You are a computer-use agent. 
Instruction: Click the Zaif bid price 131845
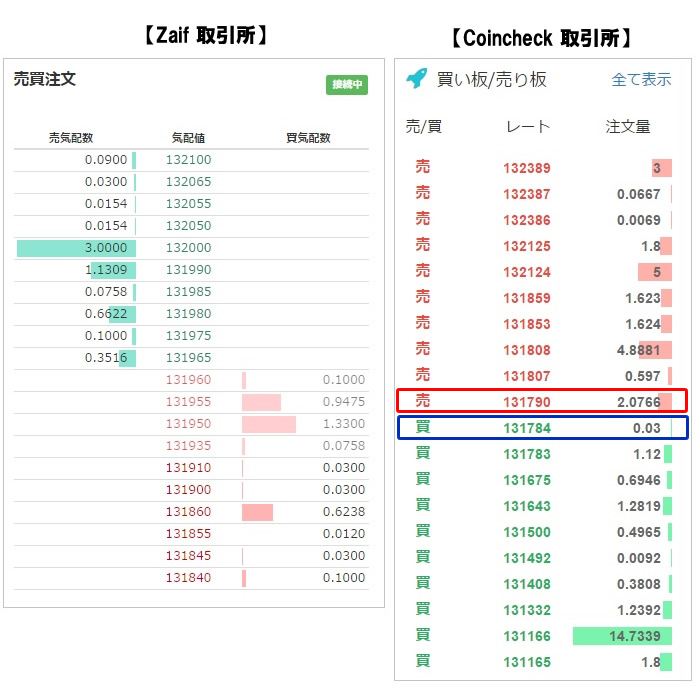click(x=188, y=555)
